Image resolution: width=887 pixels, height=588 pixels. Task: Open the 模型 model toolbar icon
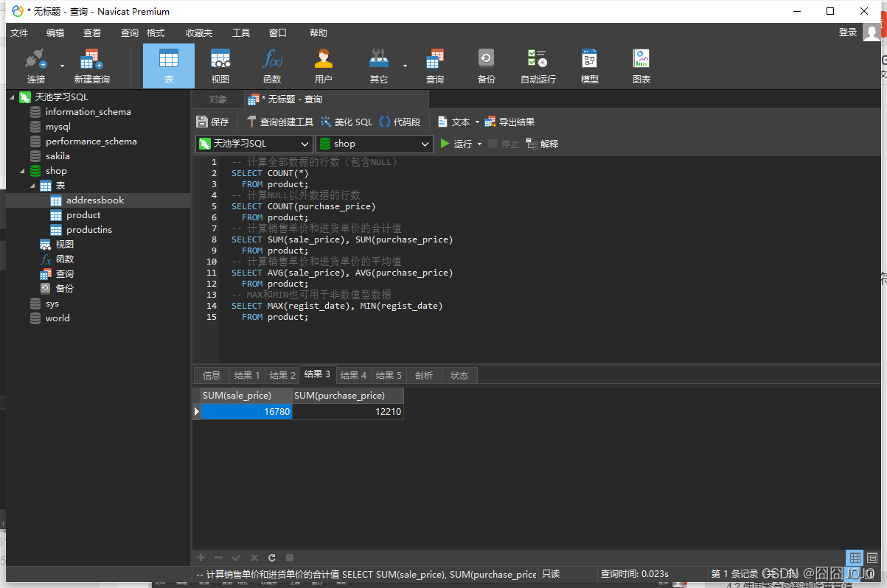click(589, 66)
